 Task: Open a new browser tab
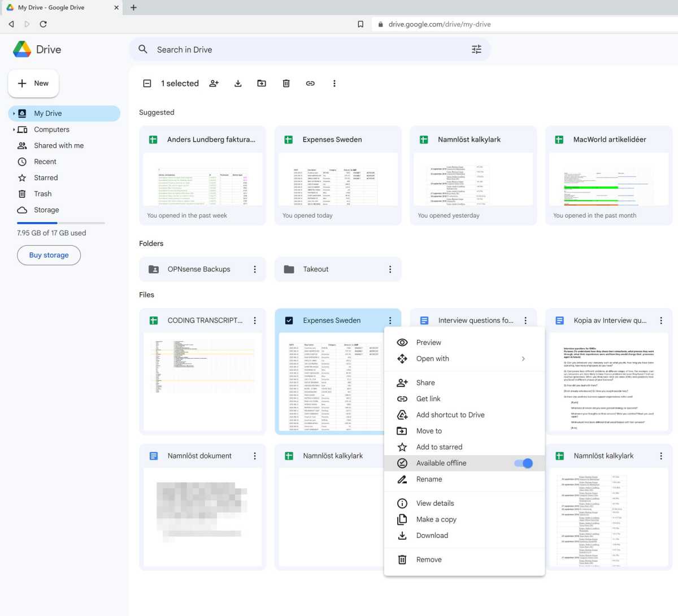pos(134,7)
